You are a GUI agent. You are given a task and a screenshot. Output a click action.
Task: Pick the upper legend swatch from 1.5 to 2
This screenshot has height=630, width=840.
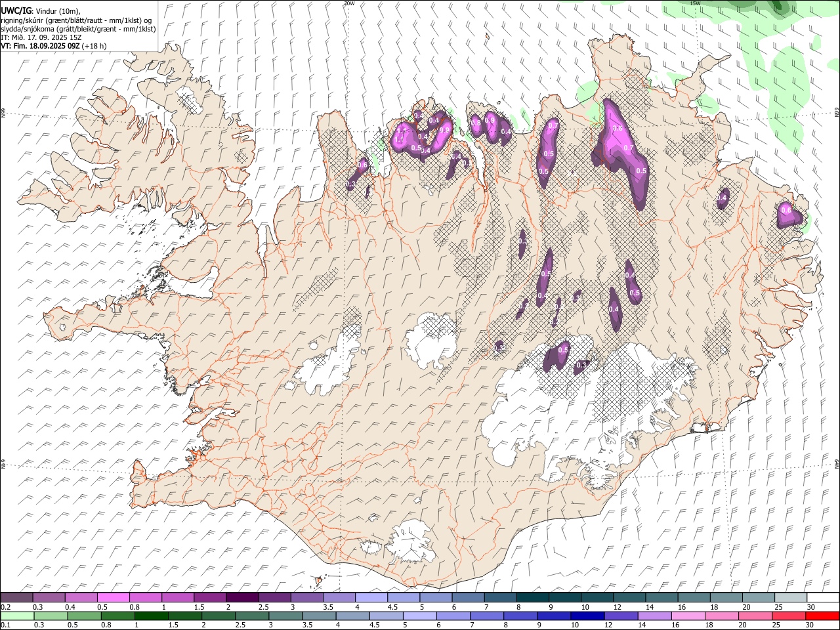210,598
